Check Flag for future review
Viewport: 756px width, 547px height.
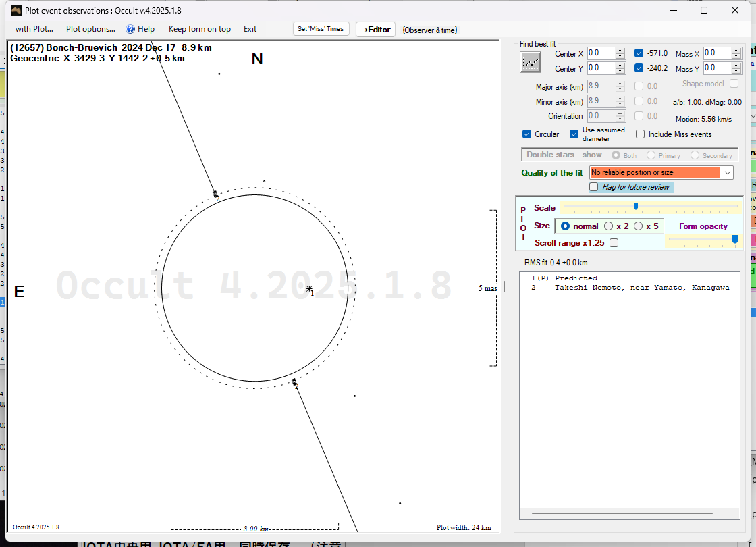[594, 187]
